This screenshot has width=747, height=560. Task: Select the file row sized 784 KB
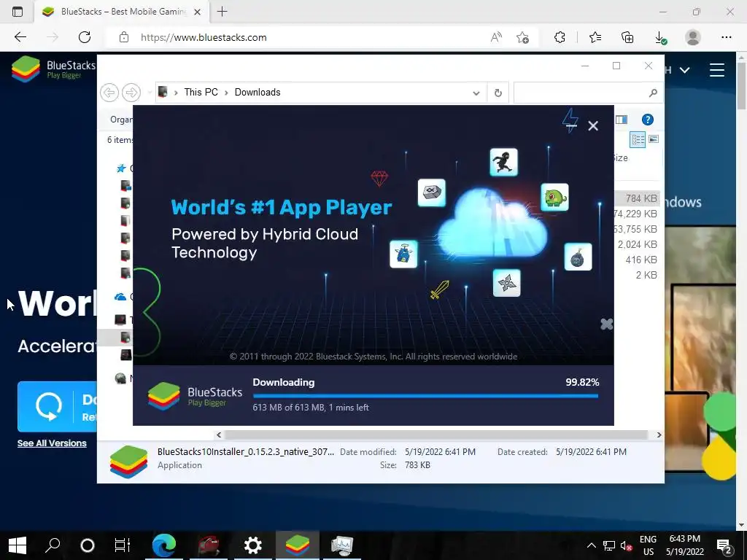point(638,198)
